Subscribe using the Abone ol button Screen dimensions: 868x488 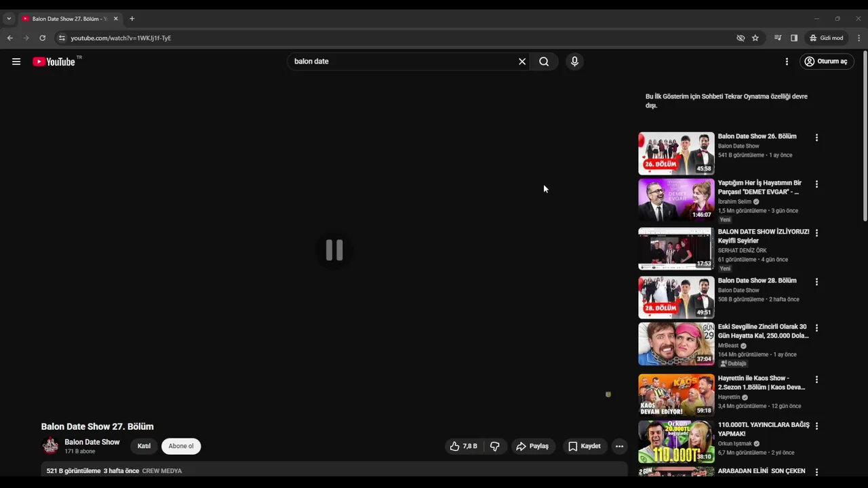[x=181, y=446]
